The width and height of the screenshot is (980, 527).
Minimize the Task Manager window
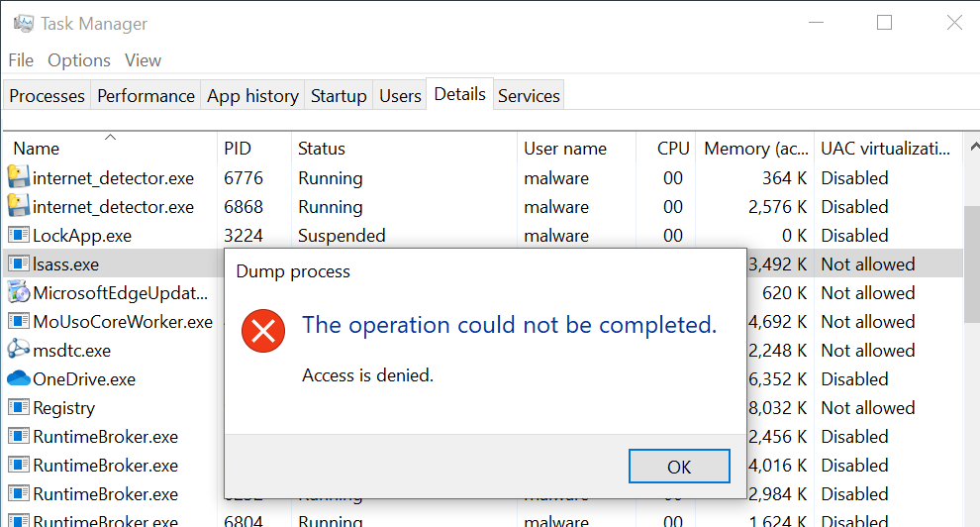pos(816,23)
